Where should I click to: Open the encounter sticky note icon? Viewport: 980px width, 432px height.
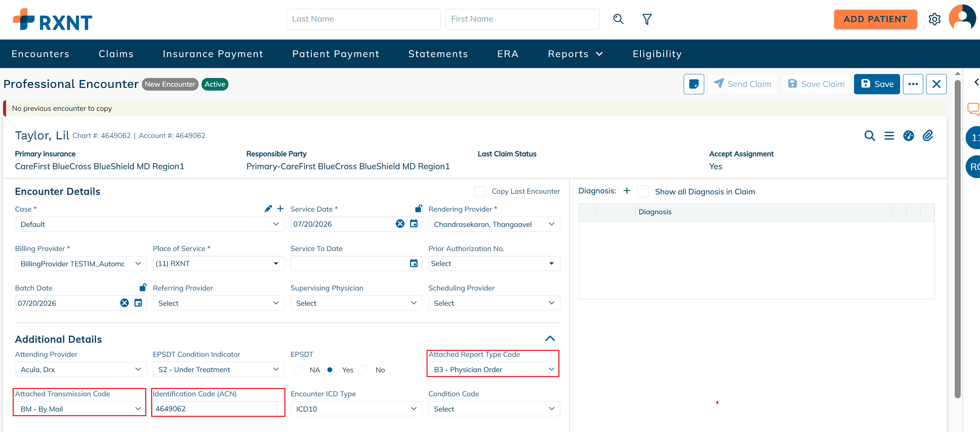(x=694, y=84)
